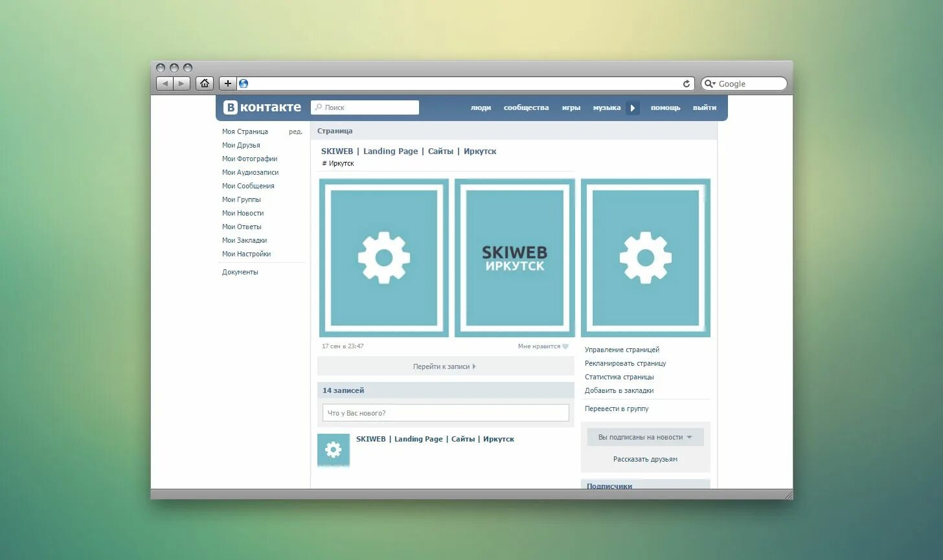
Task: Open the page avatar gear image on right
Action: coord(646,258)
